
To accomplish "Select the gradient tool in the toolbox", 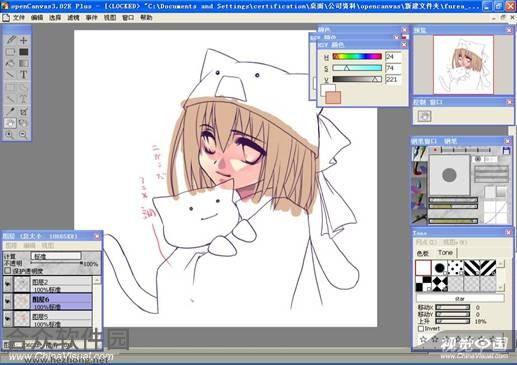I will coord(23,63).
